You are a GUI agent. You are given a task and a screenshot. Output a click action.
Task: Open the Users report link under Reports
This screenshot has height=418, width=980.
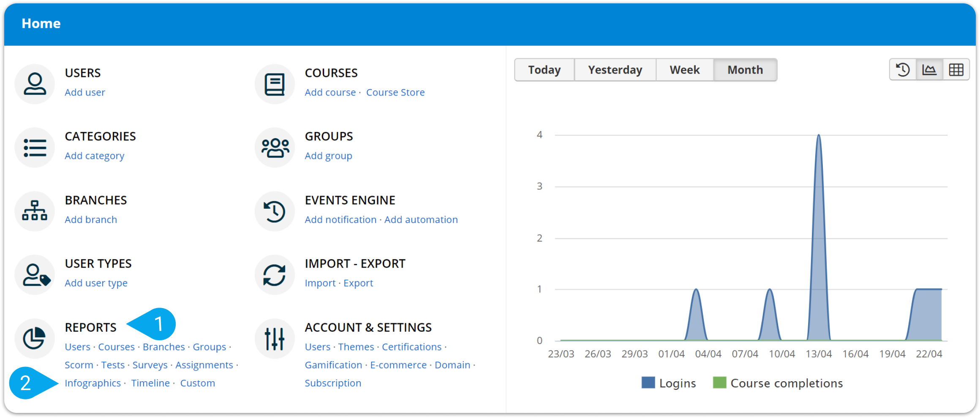pos(78,347)
